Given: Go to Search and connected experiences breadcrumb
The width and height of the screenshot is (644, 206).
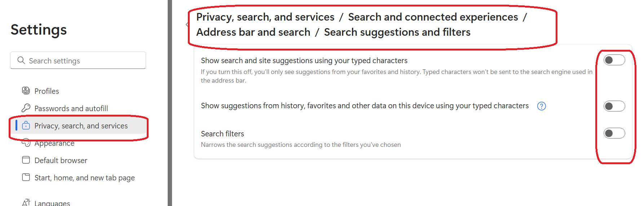Looking at the screenshot, I should [x=433, y=17].
